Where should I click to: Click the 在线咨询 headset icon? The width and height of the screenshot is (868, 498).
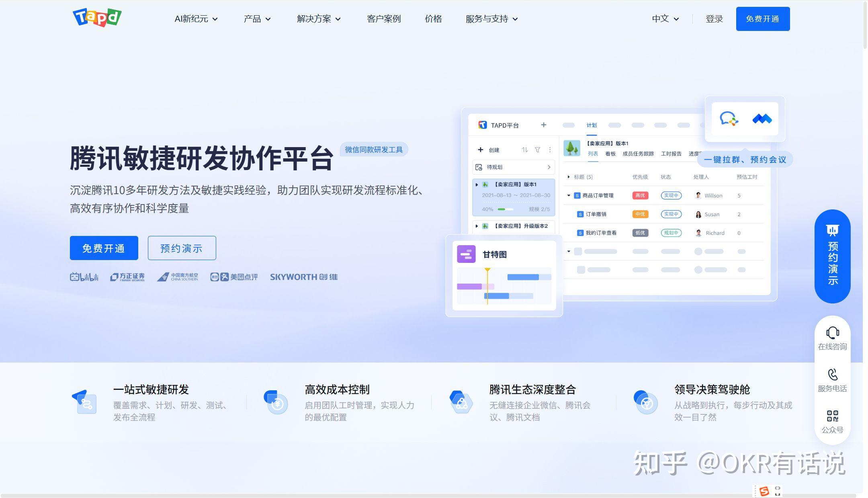pos(832,333)
